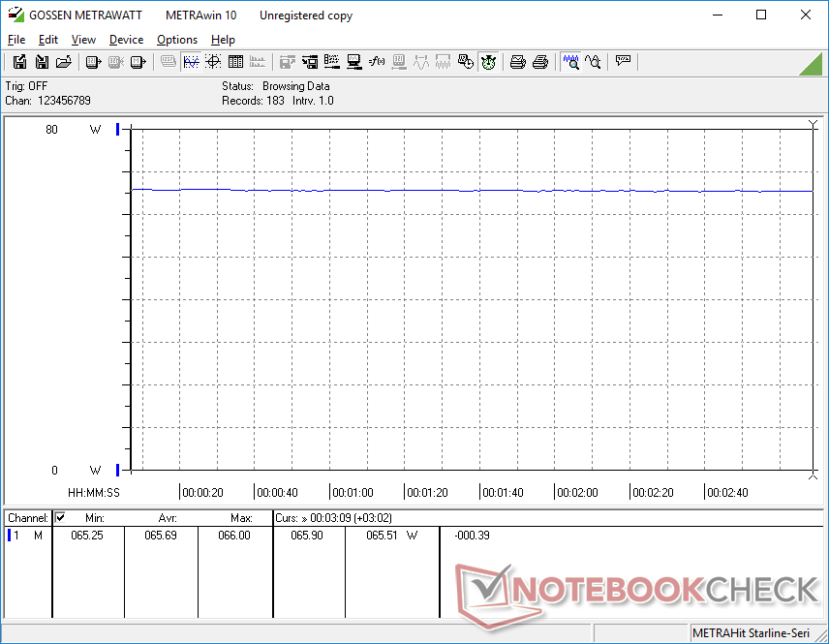Click the speech bubble comment icon
Image resolution: width=829 pixels, height=644 pixels.
(x=623, y=61)
